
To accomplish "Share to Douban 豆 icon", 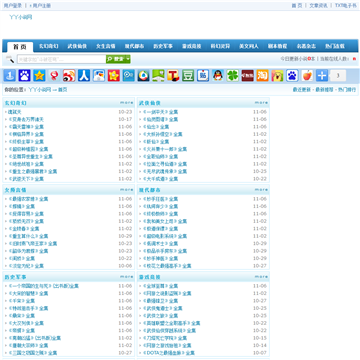I will (188, 76).
